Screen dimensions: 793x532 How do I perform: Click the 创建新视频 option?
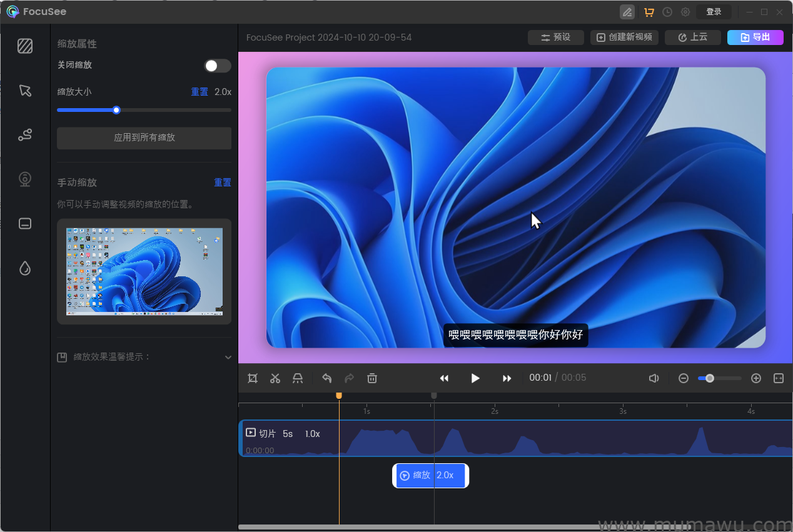point(624,37)
